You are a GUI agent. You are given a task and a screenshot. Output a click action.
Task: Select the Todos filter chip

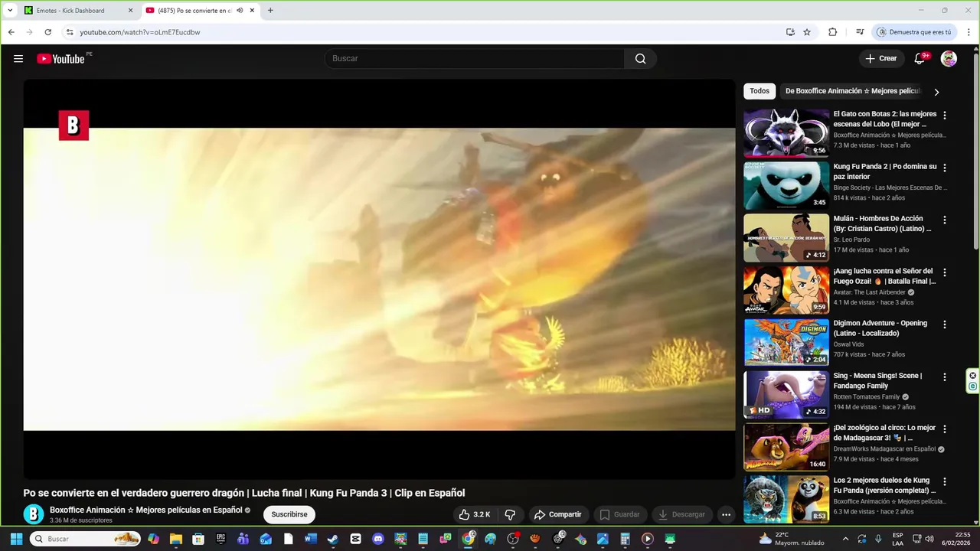pyautogui.click(x=759, y=91)
